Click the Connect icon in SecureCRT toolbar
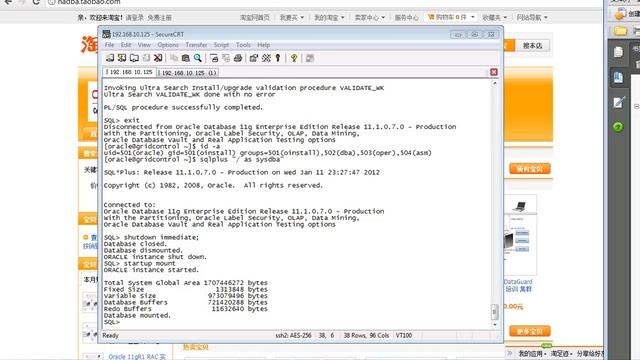 click(x=110, y=58)
